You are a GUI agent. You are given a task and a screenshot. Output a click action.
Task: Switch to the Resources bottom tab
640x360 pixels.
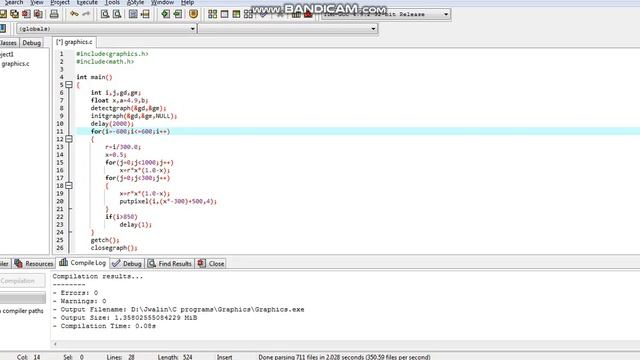click(x=33, y=264)
